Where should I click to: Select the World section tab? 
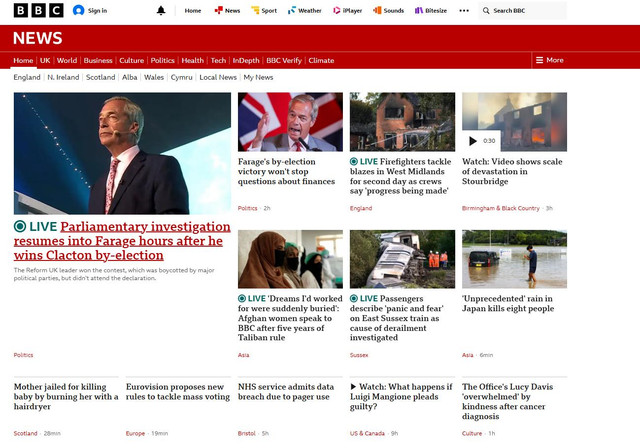point(67,60)
